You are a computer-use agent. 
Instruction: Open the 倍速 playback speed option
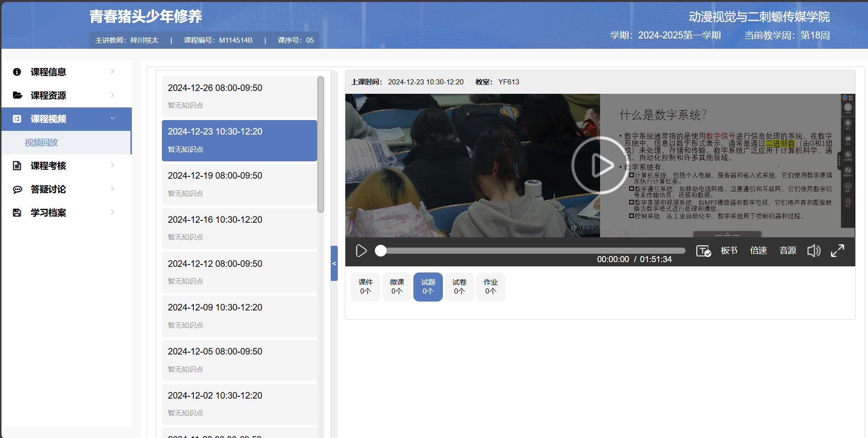click(x=759, y=250)
